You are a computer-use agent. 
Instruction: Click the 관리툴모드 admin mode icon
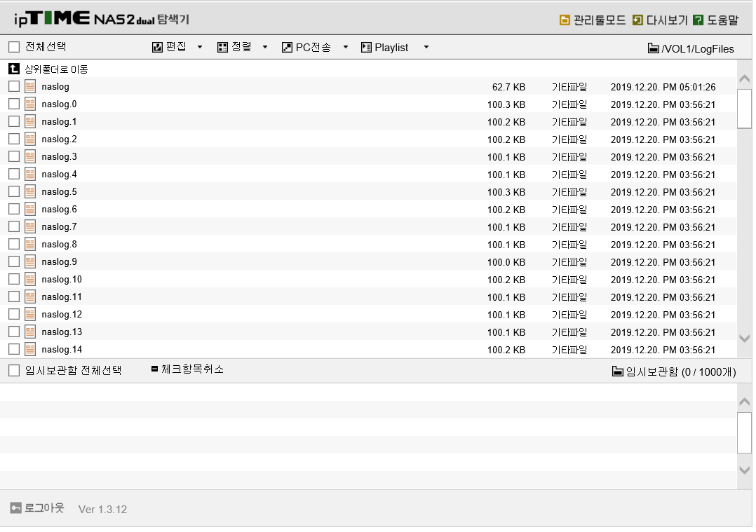click(564, 20)
